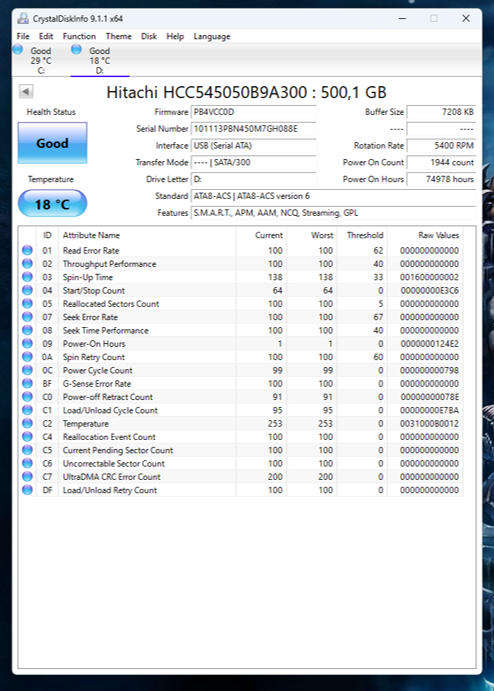Viewport: 494px width, 691px height.
Task: Select raw value 0031000B0012 in Temperature row
Action: [x=430, y=423]
